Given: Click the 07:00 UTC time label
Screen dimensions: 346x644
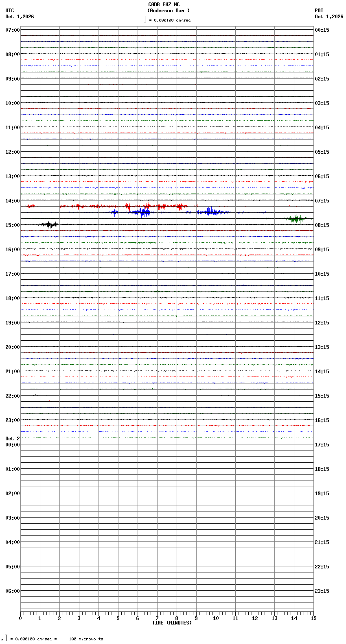Looking at the screenshot, I should click(13, 30).
